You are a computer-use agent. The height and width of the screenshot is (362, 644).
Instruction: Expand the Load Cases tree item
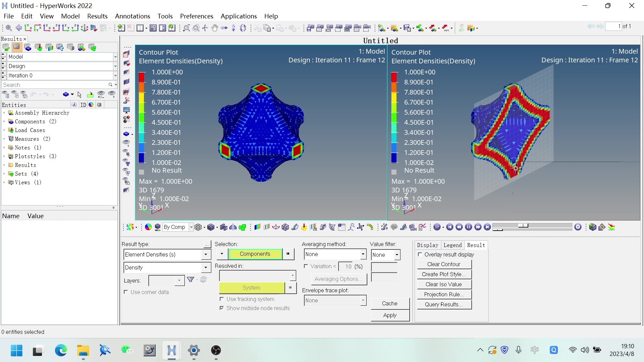click(x=4, y=130)
